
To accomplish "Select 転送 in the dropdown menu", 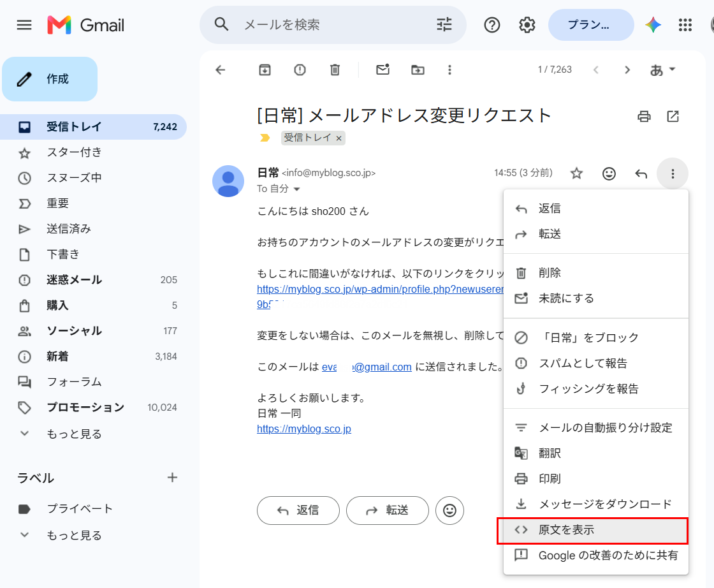I will click(595, 234).
